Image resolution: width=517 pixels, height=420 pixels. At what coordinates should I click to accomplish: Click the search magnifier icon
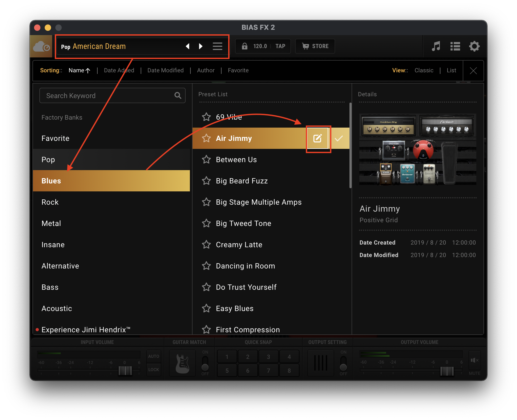point(178,96)
